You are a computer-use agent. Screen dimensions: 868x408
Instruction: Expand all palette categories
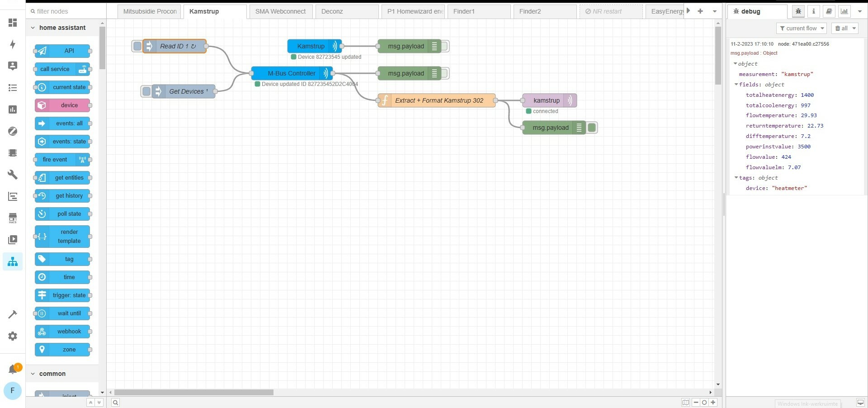click(99, 403)
